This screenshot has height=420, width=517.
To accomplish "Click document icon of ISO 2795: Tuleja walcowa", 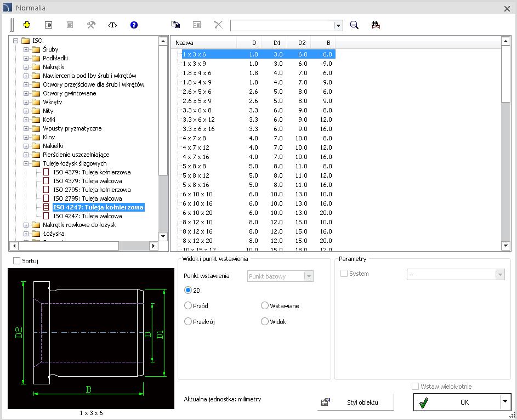I will pos(46,198).
